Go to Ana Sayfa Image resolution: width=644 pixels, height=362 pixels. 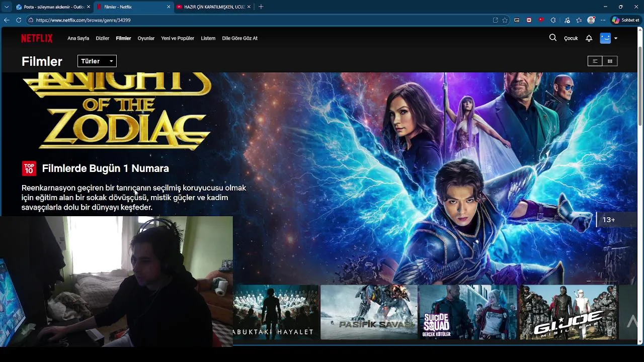click(x=78, y=38)
